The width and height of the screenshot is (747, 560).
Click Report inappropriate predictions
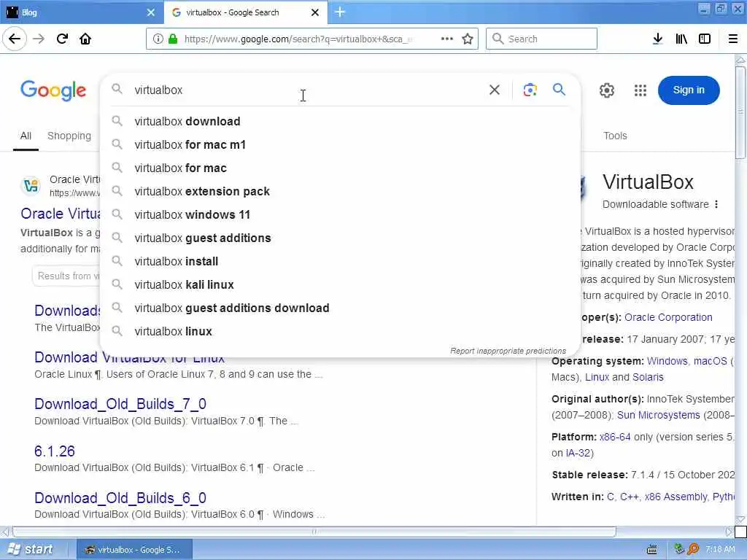click(508, 351)
